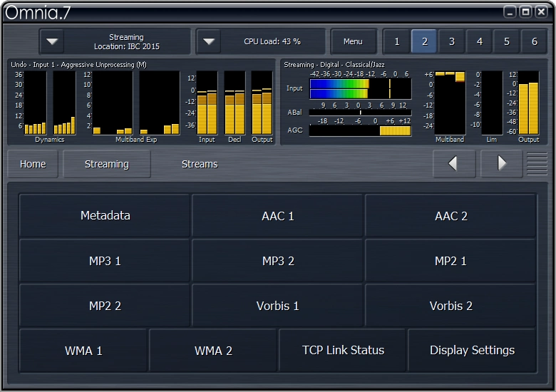Open the Vorbis 1 stream settings
The image size is (556, 392).
pos(278,306)
